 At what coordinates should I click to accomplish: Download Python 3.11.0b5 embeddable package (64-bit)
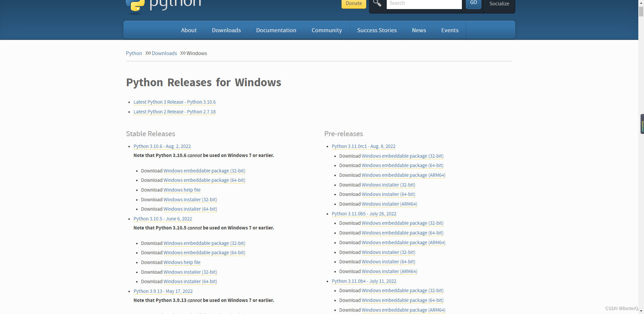coord(402,233)
